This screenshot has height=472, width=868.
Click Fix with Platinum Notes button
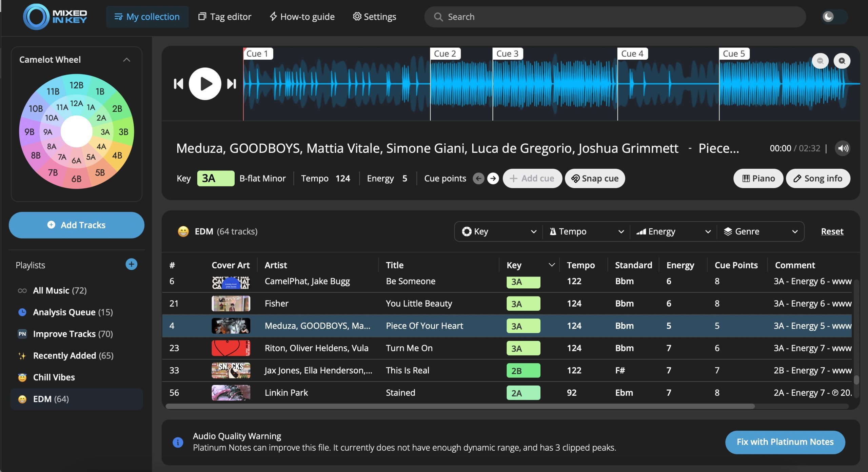pos(785,442)
